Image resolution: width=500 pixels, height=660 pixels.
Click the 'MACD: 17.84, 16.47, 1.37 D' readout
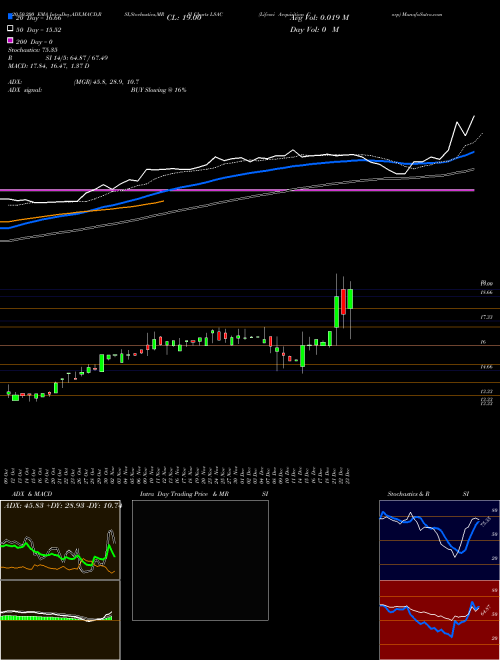coord(49,66)
